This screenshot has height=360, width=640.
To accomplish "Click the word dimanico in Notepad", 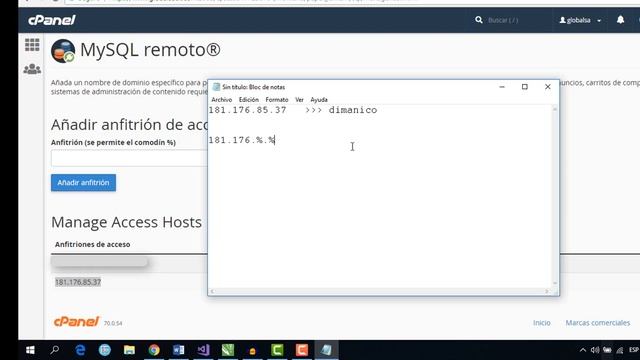I will pos(353,110).
